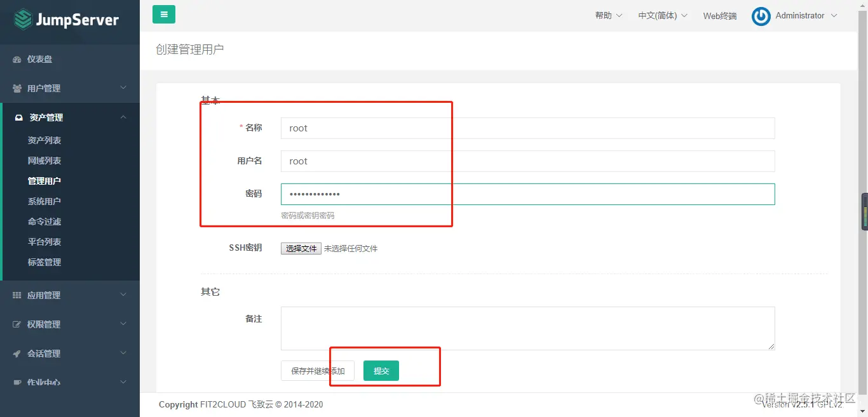Toggle sidebar with green hamburger button

164,14
